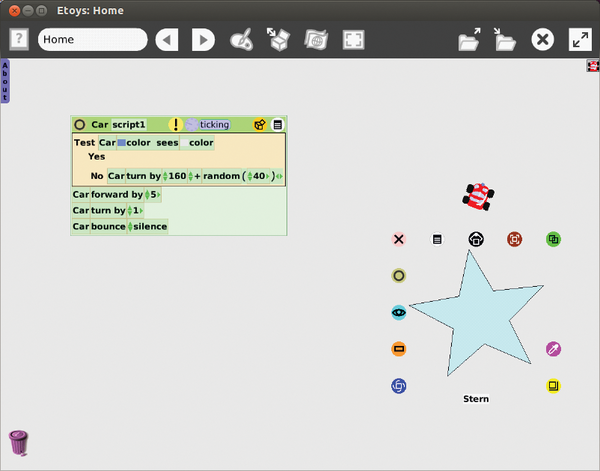Screen dimensions: 600x471
Task: Expand the turn by 1 tile arrow
Action: (141, 210)
